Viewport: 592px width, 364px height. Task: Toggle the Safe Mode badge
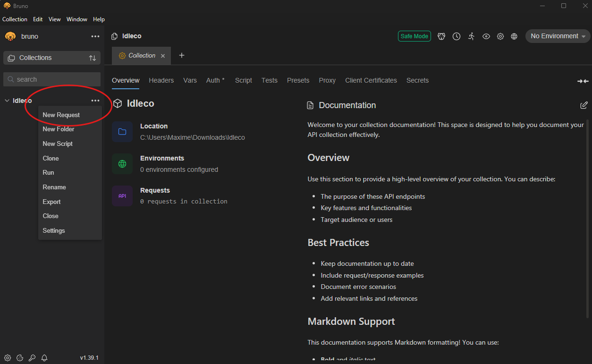pyautogui.click(x=414, y=36)
